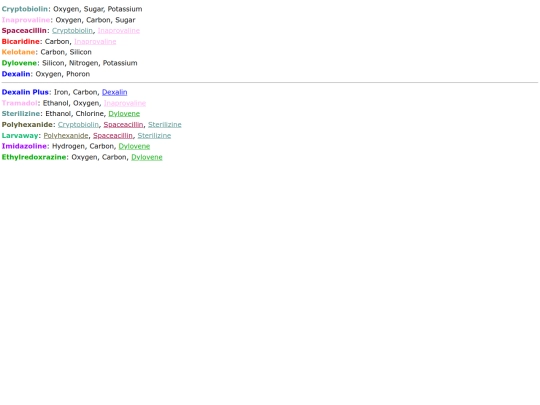Select the Dexalin Plus heading

click(25, 92)
